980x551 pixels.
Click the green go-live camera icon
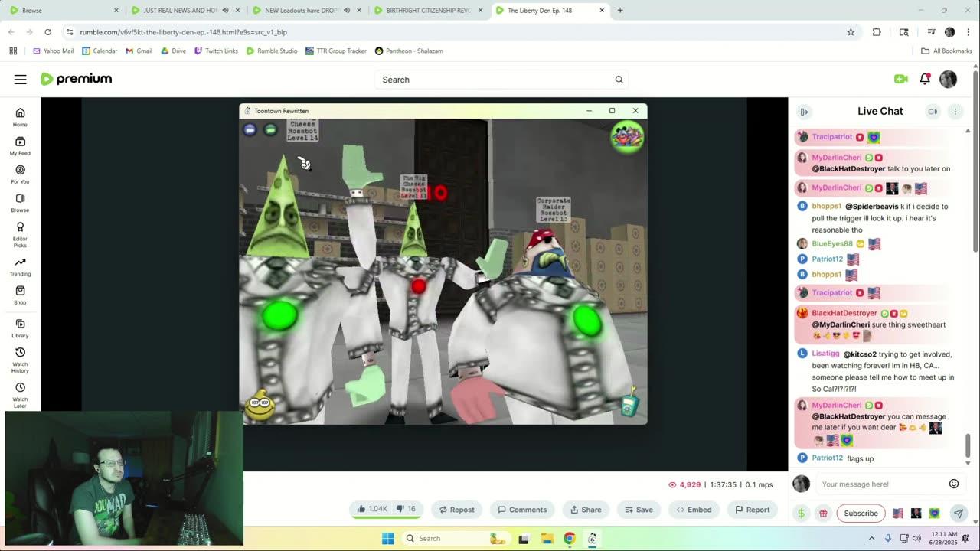[x=900, y=79]
